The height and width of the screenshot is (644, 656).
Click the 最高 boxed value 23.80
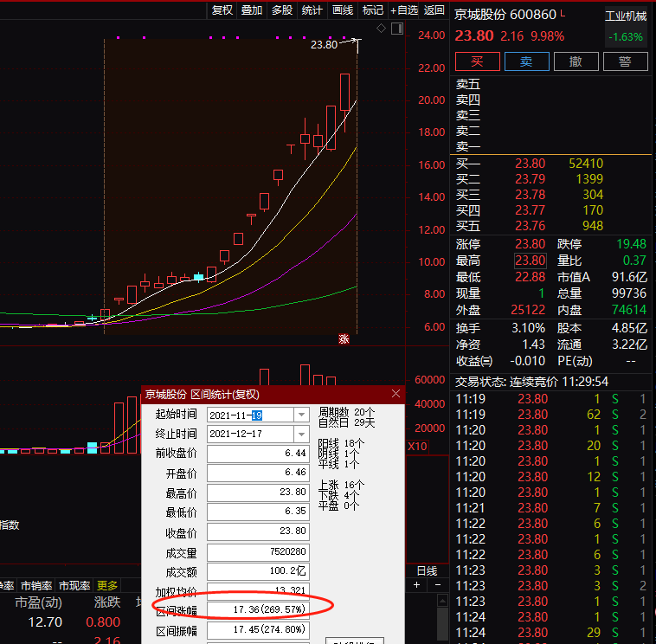point(530,261)
